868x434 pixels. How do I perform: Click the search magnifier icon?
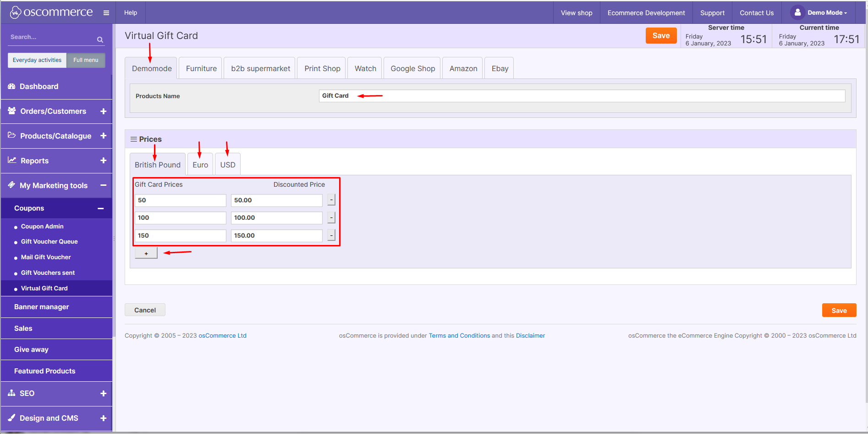(100, 39)
